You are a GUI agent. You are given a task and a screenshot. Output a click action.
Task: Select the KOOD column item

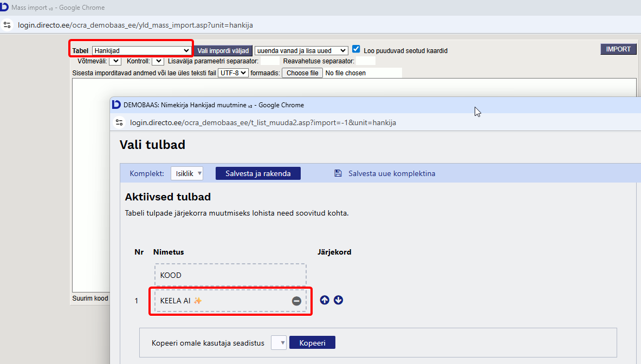click(x=230, y=275)
